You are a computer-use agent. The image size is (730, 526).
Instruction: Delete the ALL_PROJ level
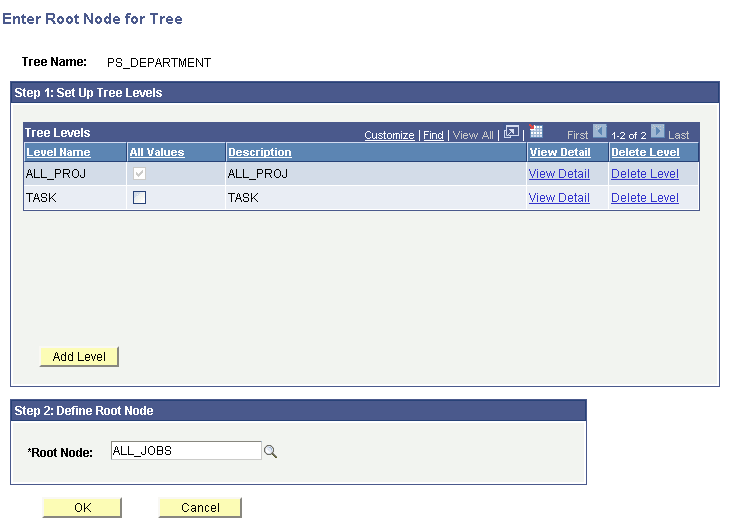coord(645,174)
